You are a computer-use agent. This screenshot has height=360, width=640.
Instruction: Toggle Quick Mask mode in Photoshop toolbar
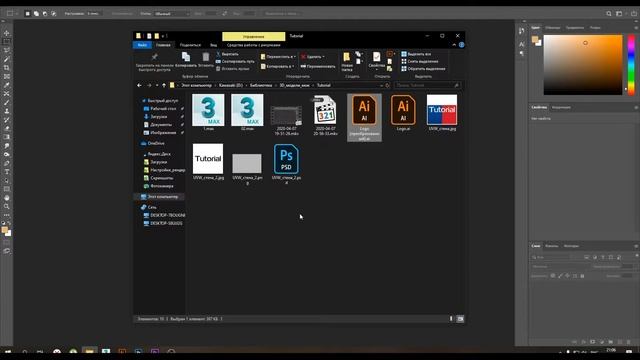(x=7, y=242)
